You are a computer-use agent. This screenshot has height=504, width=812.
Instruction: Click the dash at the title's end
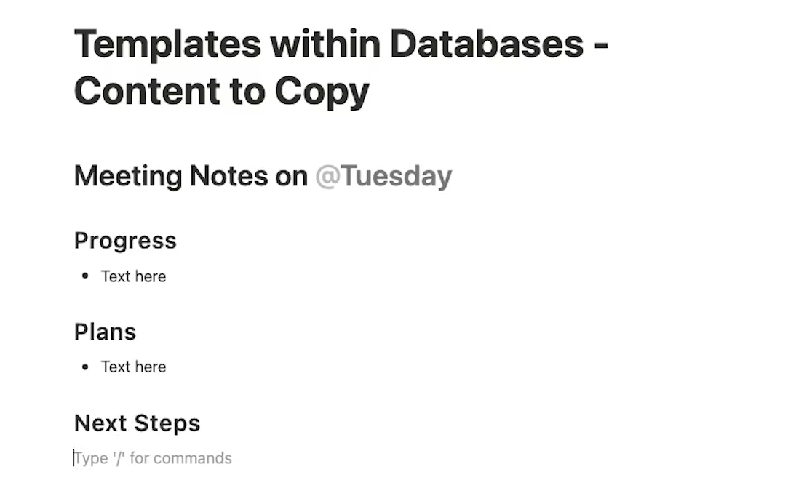pos(601,46)
